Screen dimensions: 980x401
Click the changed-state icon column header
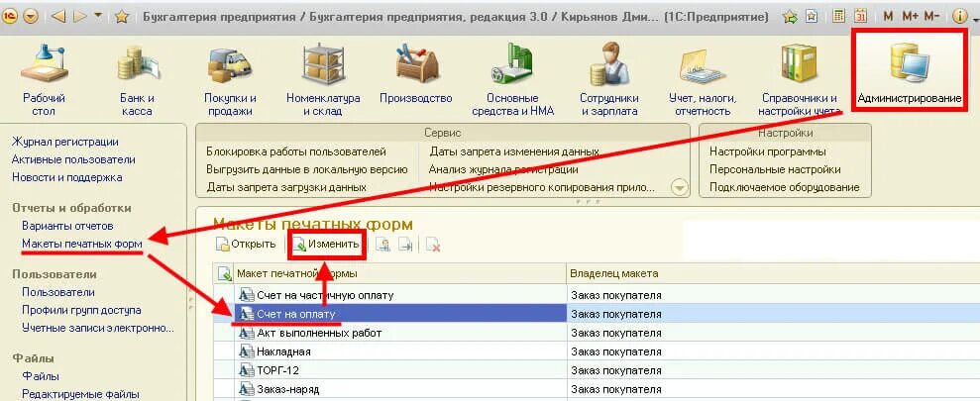click(x=223, y=273)
